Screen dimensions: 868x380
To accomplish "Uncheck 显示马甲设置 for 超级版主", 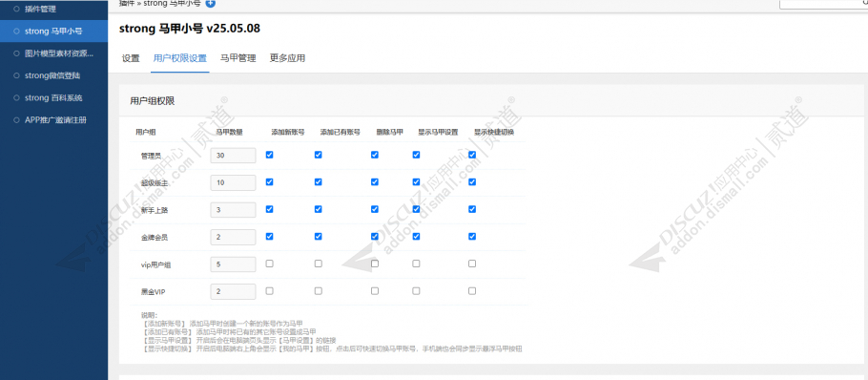I will pos(416,181).
